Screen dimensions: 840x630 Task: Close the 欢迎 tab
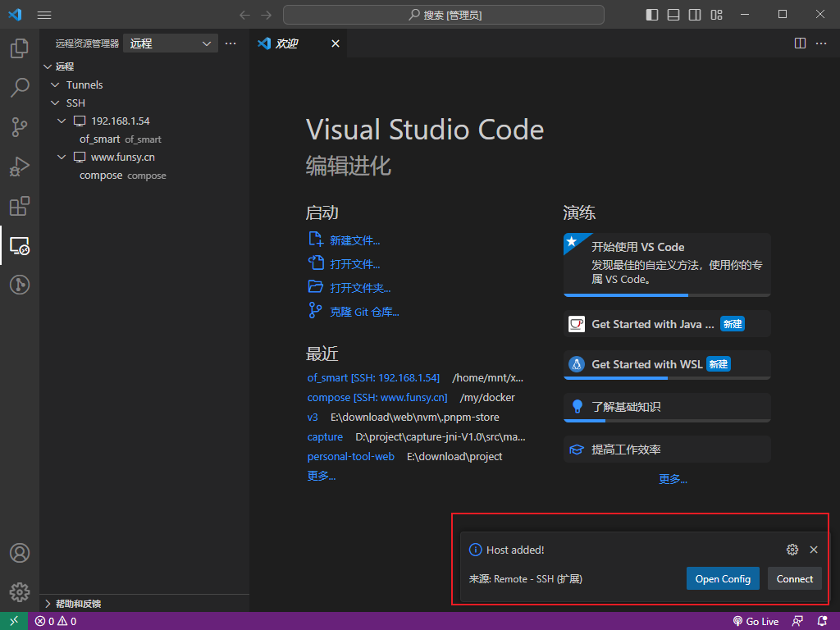(x=336, y=43)
